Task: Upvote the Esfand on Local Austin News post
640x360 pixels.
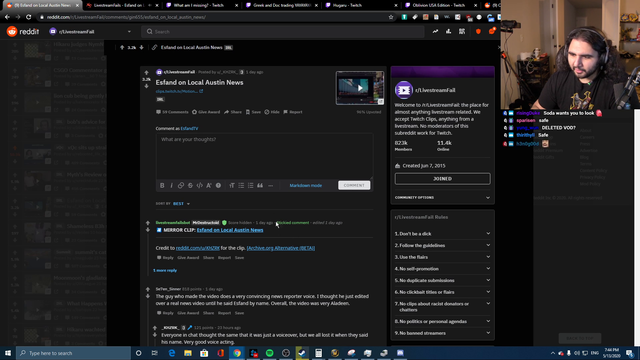Action: pyautogui.click(x=147, y=73)
